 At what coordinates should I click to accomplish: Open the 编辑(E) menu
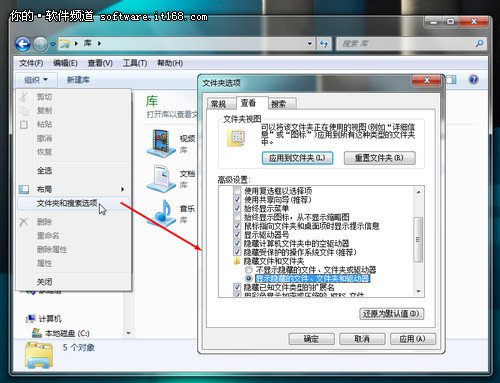[x=65, y=63]
